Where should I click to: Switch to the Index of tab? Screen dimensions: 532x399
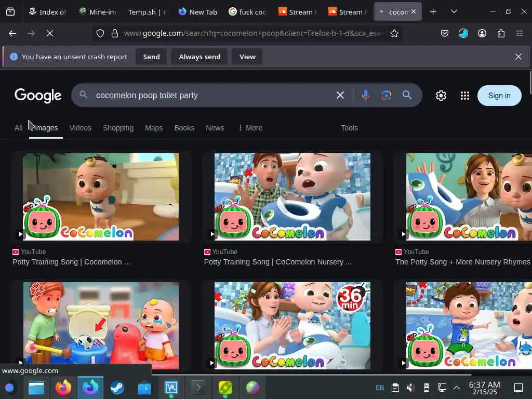click(47, 12)
